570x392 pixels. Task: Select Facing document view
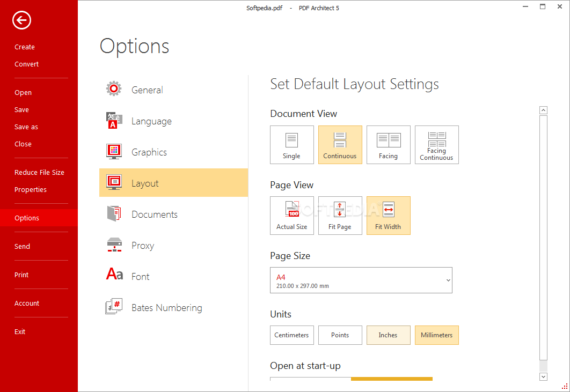pos(388,145)
